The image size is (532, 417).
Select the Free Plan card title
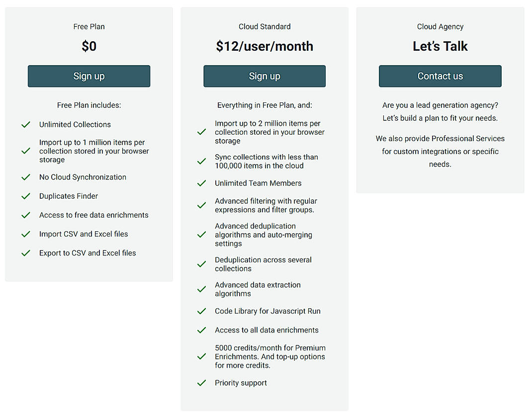tap(89, 26)
